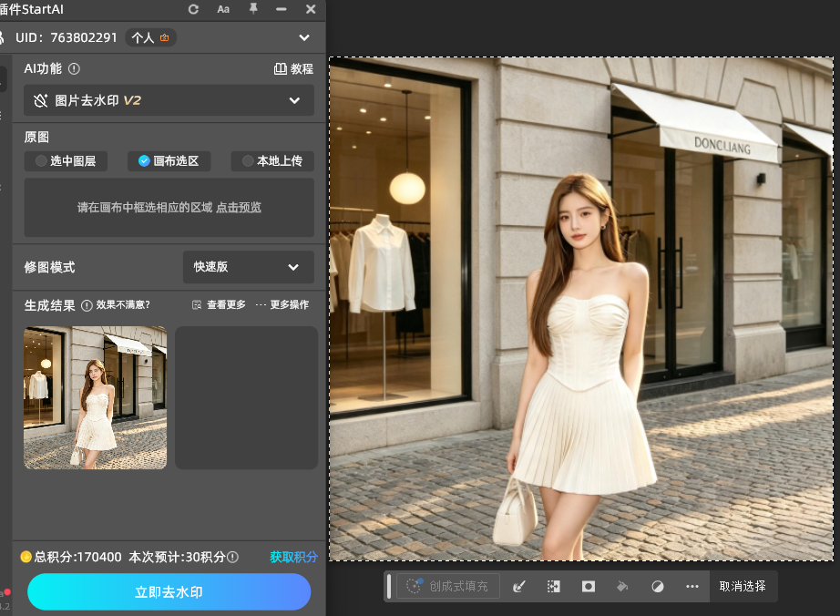840x616 pixels.
Task: Open the 更多操作 menu
Action: [x=282, y=304]
